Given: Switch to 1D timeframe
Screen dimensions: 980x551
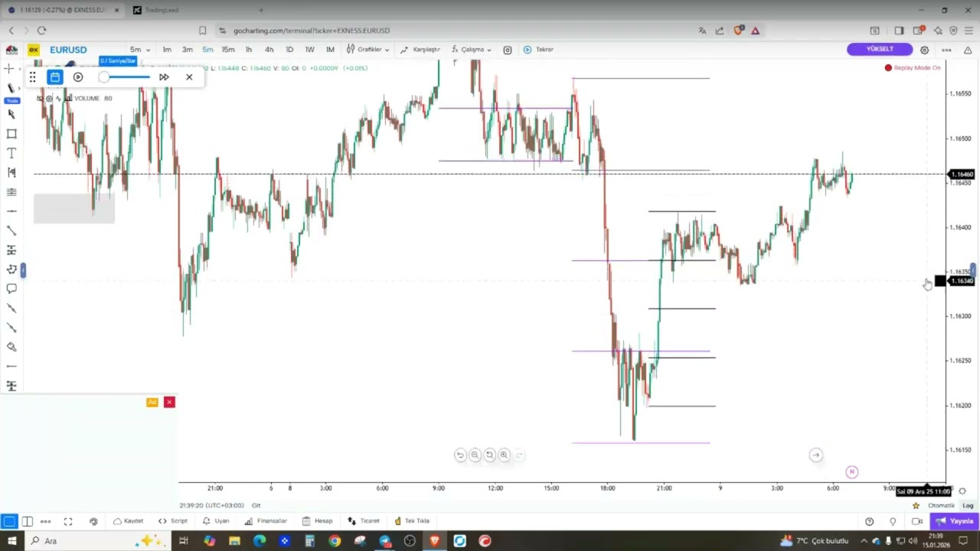Looking at the screenshot, I should (289, 50).
